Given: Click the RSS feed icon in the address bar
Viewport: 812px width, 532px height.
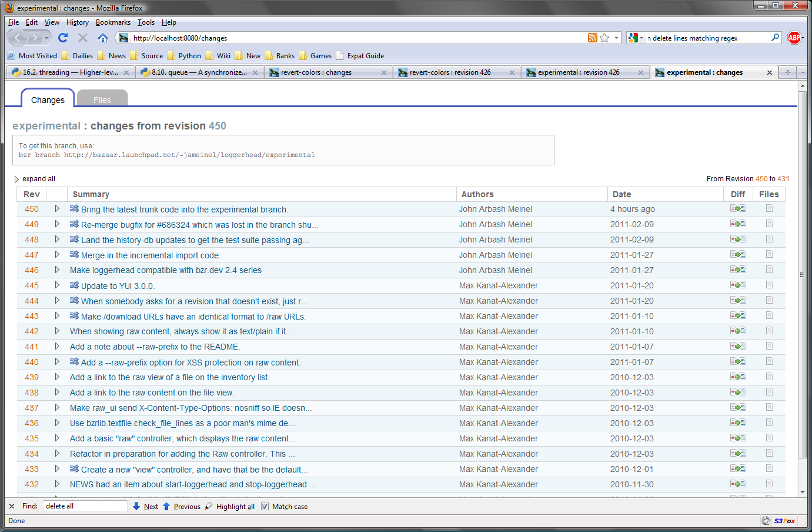Looking at the screenshot, I should pos(592,38).
